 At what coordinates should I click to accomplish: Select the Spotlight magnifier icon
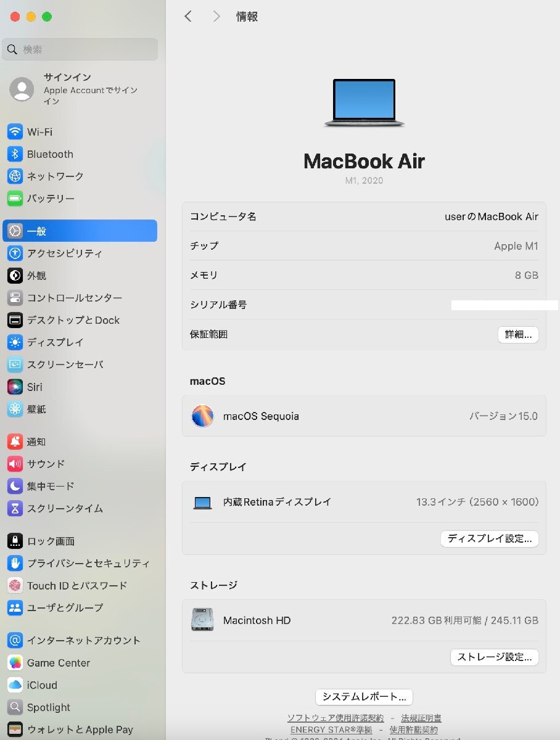click(x=15, y=707)
